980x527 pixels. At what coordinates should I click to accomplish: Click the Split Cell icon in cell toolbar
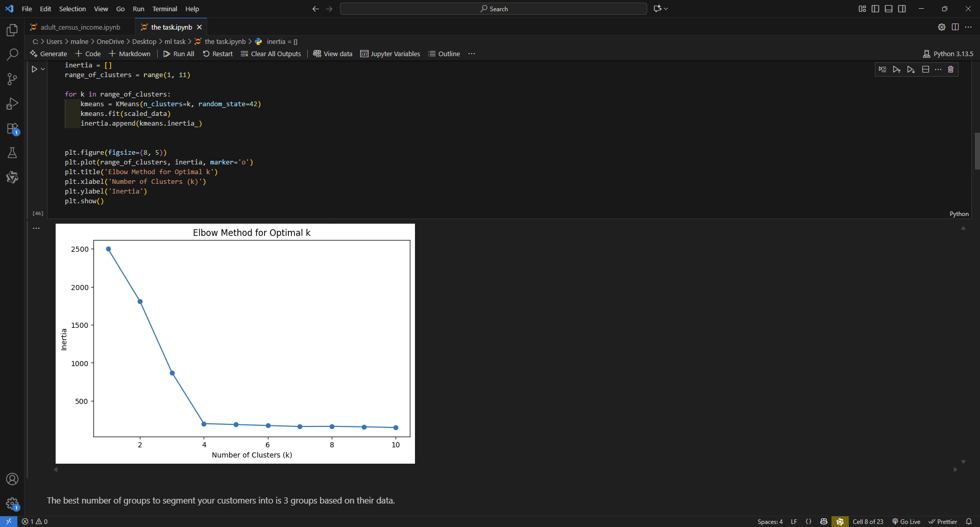(x=925, y=69)
